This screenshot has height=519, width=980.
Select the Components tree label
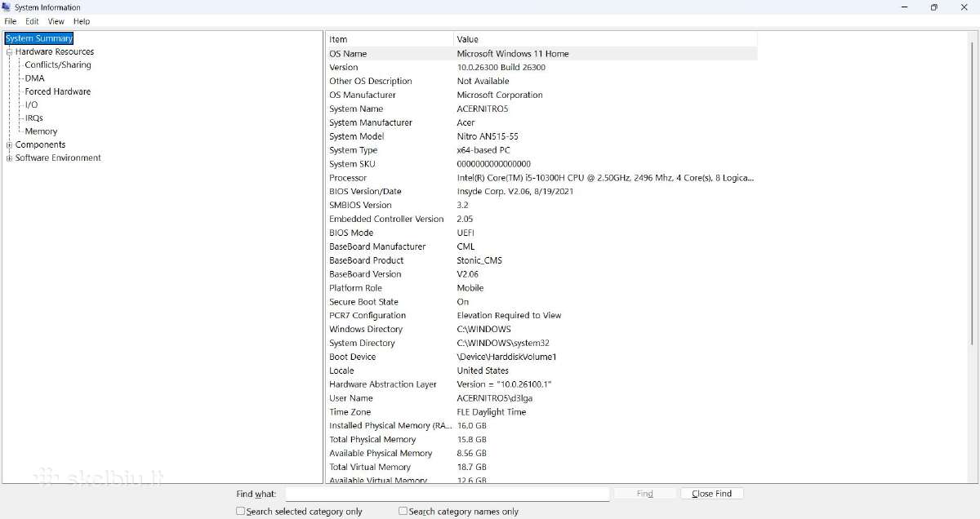[40, 144]
